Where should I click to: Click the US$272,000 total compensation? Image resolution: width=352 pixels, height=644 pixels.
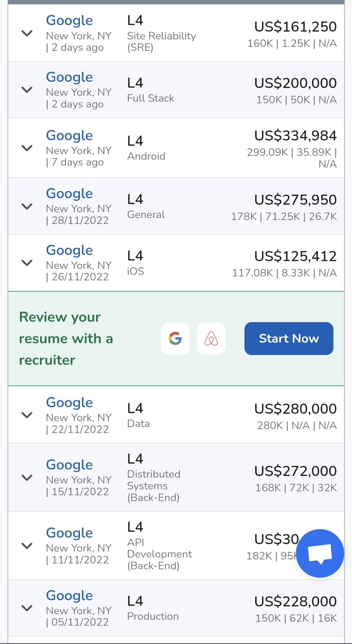(x=296, y=471)
